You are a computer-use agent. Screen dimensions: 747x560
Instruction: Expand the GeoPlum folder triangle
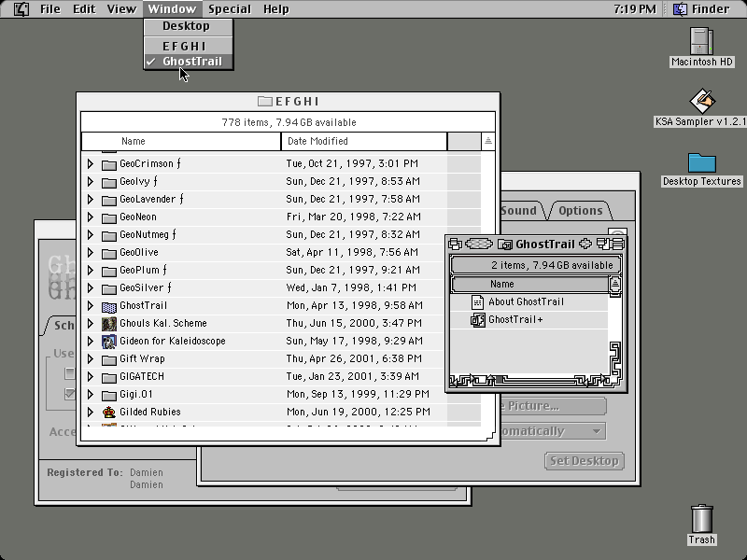90,270
